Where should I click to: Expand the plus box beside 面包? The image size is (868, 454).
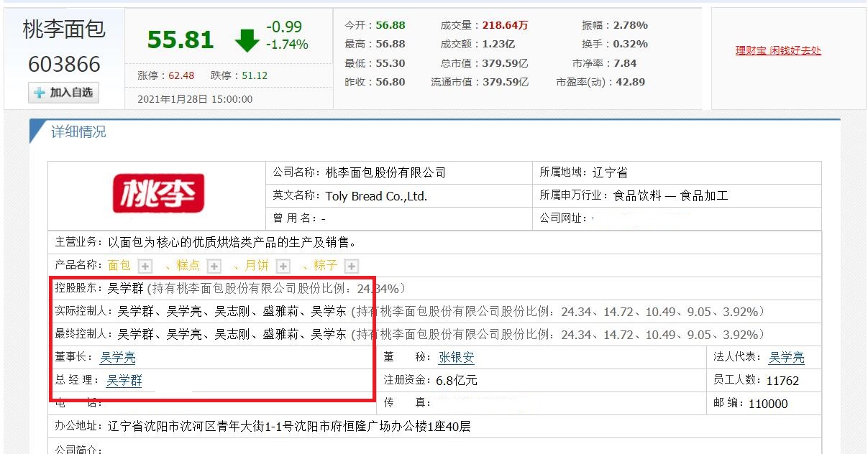[145, 267]
